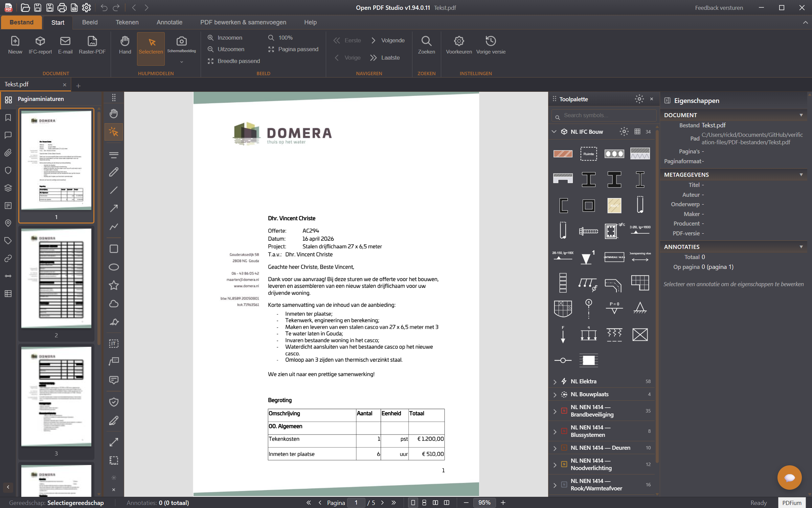Select the polyline tool

(x=114, y=226)
